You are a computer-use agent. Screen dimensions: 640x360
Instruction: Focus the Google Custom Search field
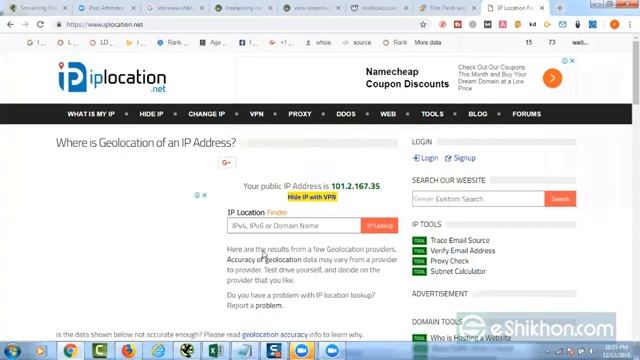click(x=478, y=199)
